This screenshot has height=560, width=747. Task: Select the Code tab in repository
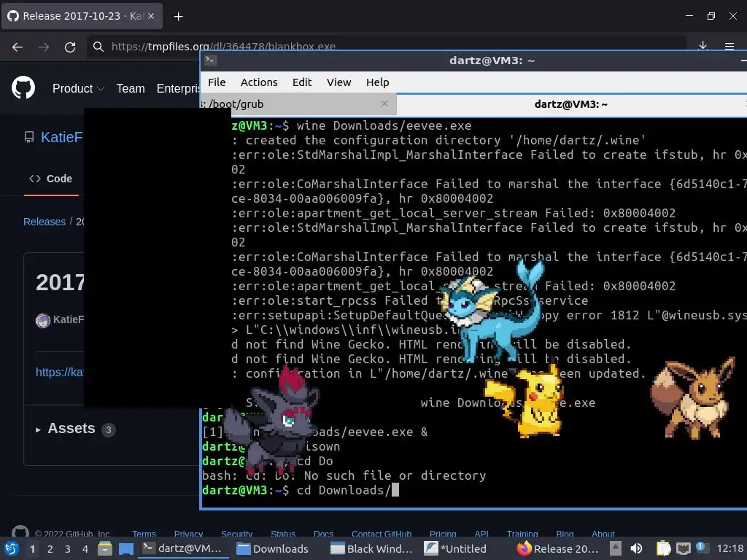[50, 179]
